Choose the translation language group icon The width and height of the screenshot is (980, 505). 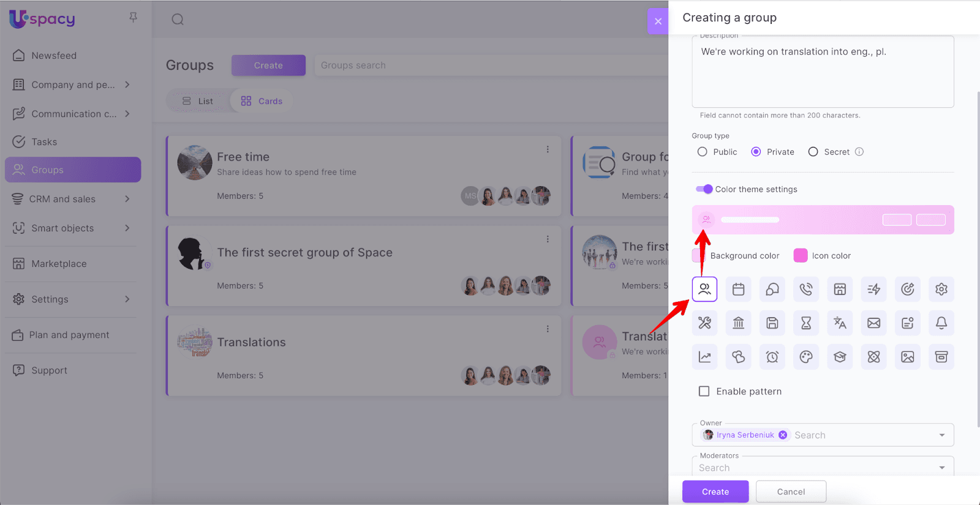pyautogui.click(x=840, y=323)
